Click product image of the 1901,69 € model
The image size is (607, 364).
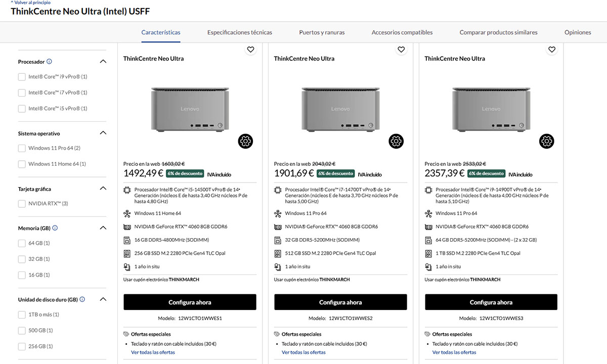coord(340,109)
